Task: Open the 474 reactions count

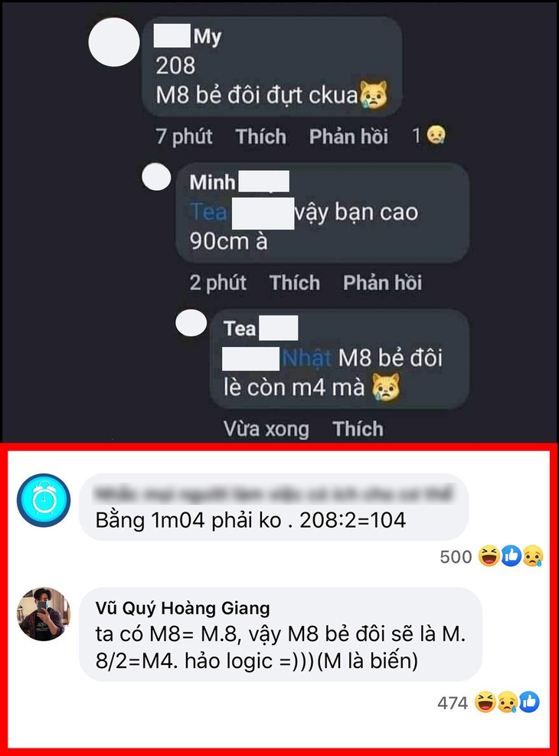Action: click(453, 703)
